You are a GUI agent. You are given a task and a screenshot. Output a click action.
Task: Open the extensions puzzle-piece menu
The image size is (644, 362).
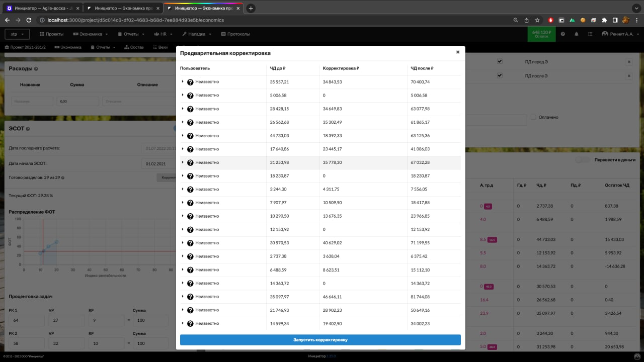(x=604, y=20)
